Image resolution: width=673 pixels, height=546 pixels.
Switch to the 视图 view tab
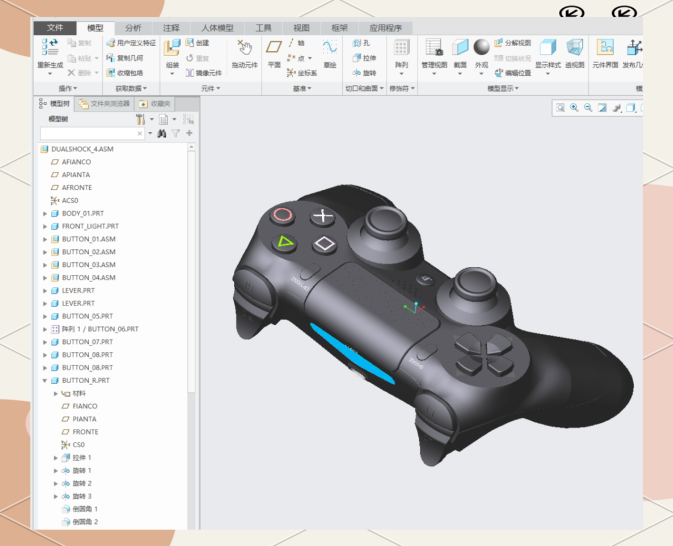(x=301, y=28)
